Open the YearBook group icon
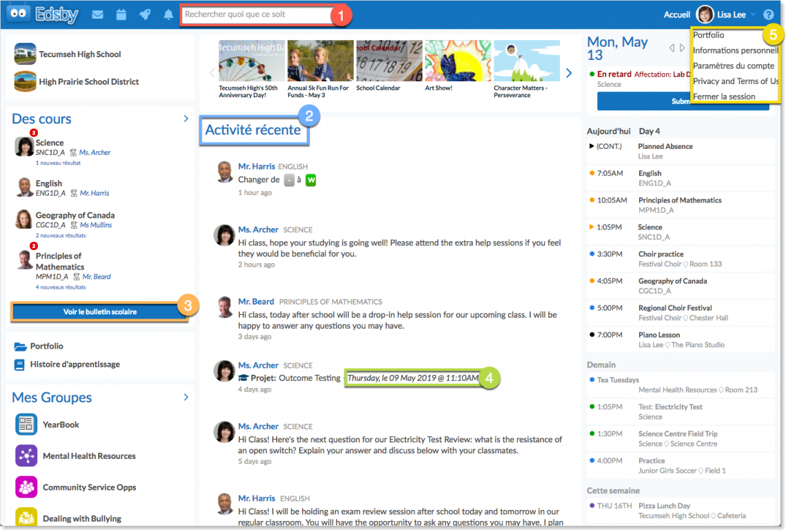Image resolution: width=786 pixels, height=532 pixels. [x=26, y=424]
